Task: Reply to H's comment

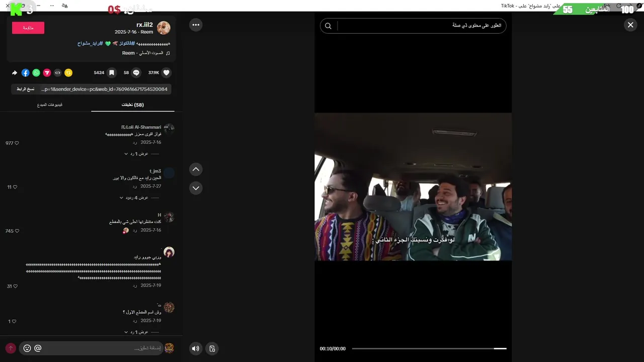Action: click(x=135, y=230)
